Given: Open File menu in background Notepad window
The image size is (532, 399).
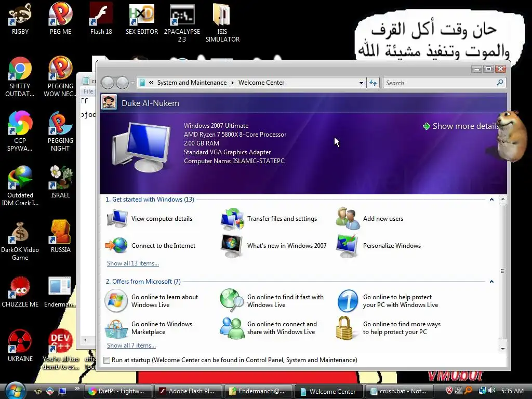Looking at the screenshot, I should 88,91.
